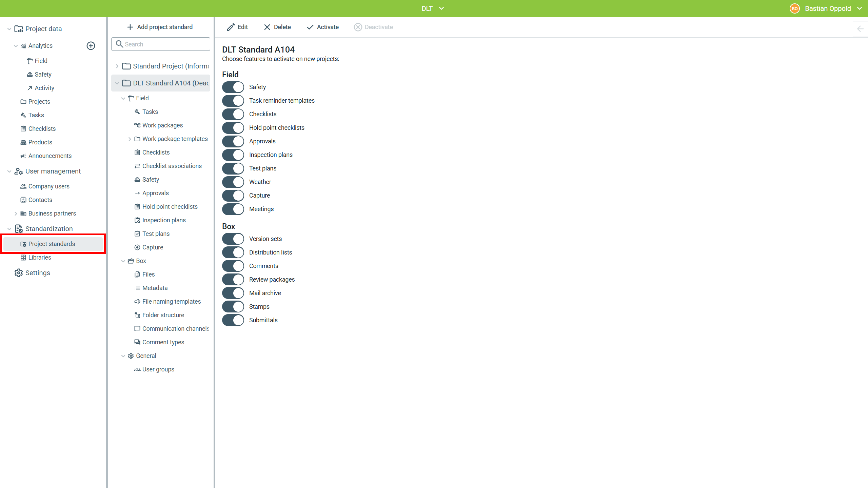
Task: Open File naming templates tree item
Action: 171,302
